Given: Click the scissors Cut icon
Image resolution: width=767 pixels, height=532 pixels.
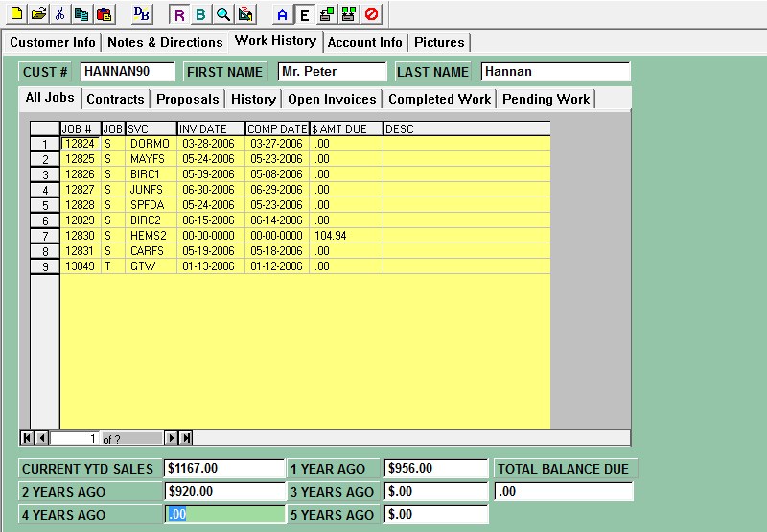Looking at the screenshot, I should click(59, 13).
